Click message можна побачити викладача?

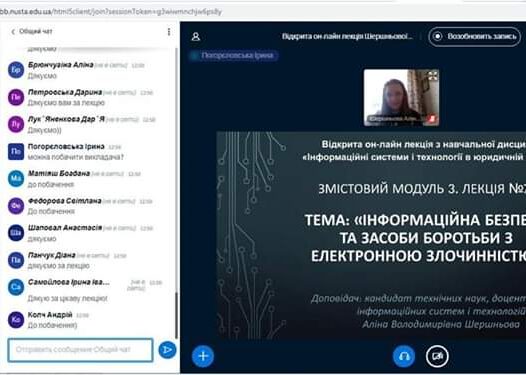(x=76, y=157)
